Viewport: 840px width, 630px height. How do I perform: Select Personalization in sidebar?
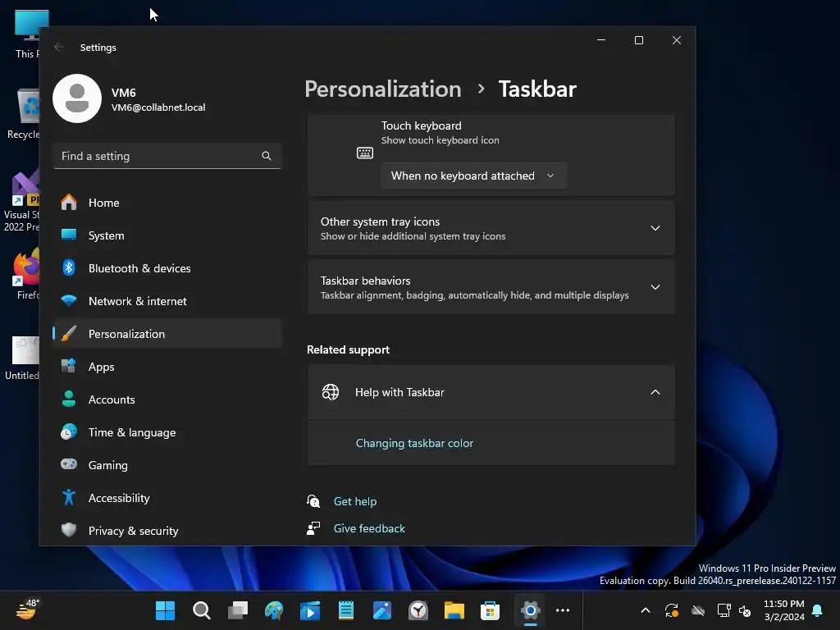tap(167, 334)
